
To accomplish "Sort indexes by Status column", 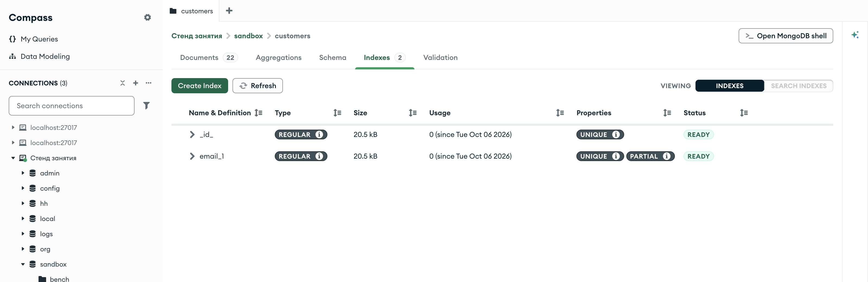I will pos(744,113).
